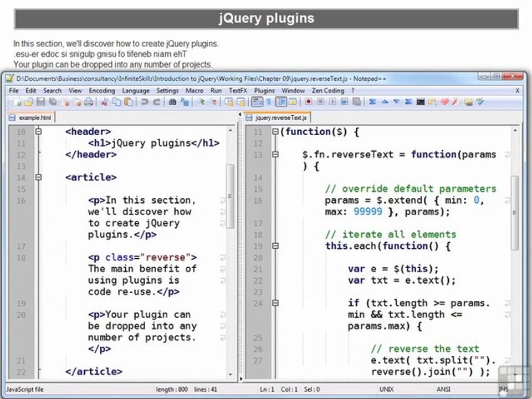The width and height of the screenshot is (532, 399).
Task: Switch to the example.html tab
Action: (x=31, y=117)
